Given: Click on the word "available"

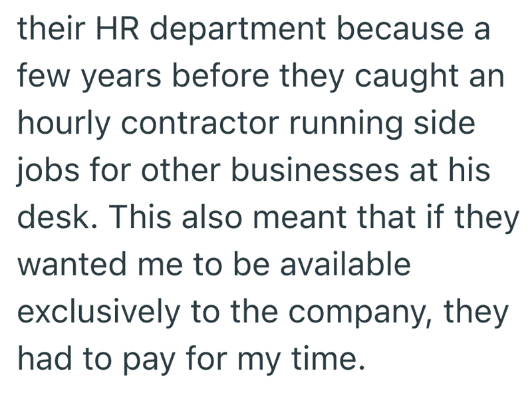Looking at the screenshot, I should tap(345, 263).
